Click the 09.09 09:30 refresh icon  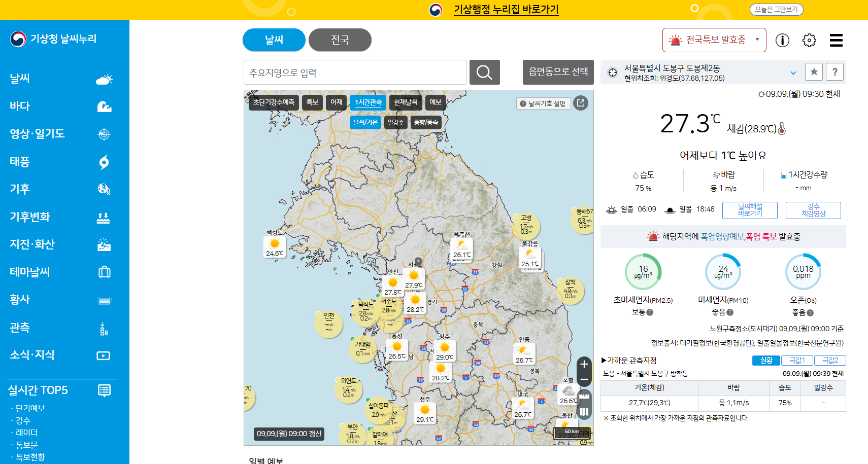coord(761,94)
